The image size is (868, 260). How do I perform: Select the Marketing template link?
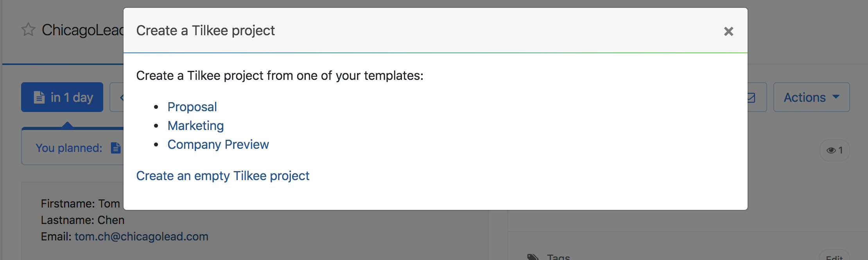[x=195, y=126]
